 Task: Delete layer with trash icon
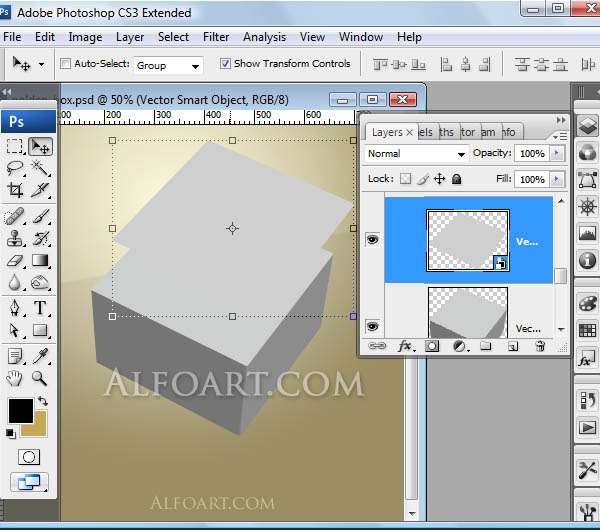click(x=540, y=346)
